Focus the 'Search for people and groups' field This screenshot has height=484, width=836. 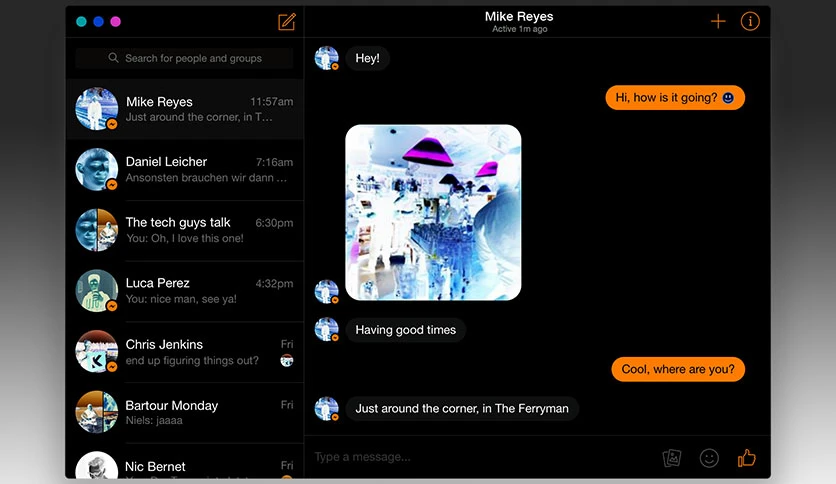tap(184, 58)
